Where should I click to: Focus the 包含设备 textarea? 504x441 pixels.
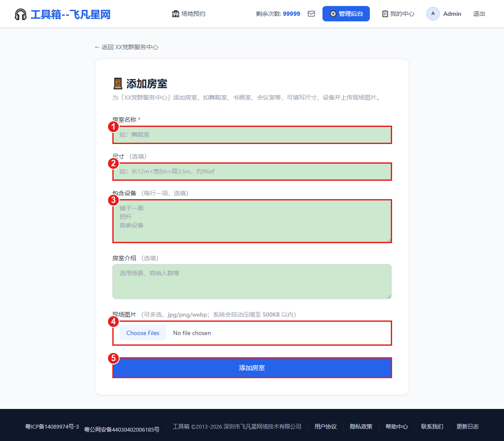click(x=252, y=221)
